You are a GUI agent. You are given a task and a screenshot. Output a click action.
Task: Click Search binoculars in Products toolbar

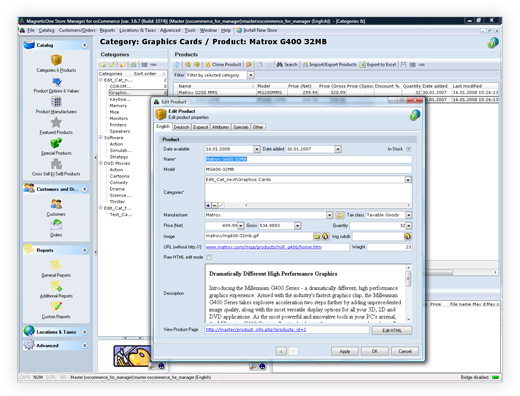point(287,65)
